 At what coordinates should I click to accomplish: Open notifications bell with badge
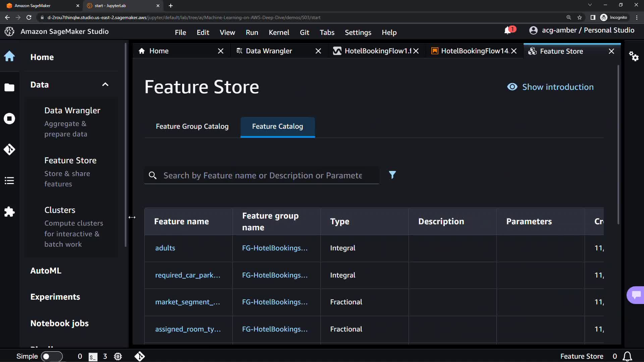click(508, 31)
